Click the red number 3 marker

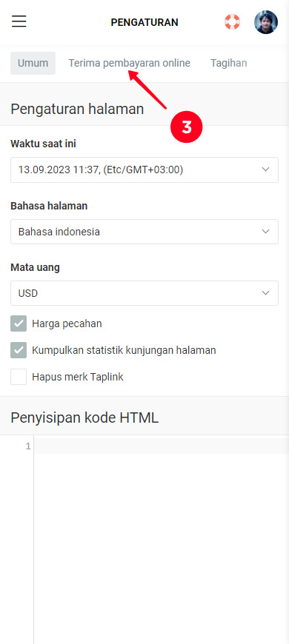click(187, 127)
